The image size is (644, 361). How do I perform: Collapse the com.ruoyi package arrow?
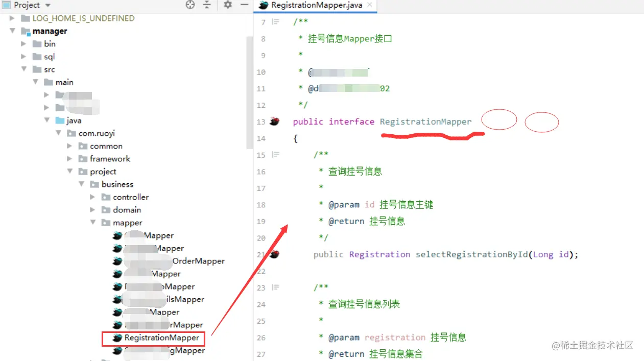point(59,133)
